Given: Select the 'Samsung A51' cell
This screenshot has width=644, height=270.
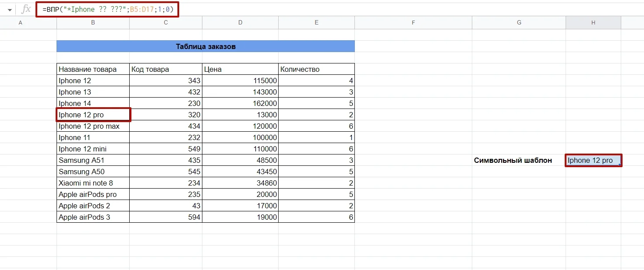Looking at the screenshot, I should point(93,160).
